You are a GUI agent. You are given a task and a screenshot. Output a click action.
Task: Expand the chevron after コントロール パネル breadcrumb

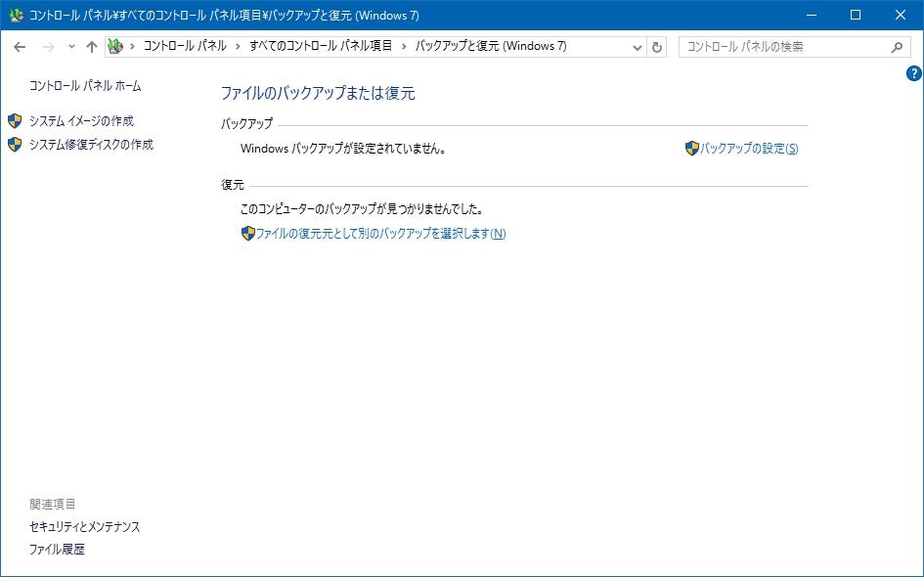238,47
